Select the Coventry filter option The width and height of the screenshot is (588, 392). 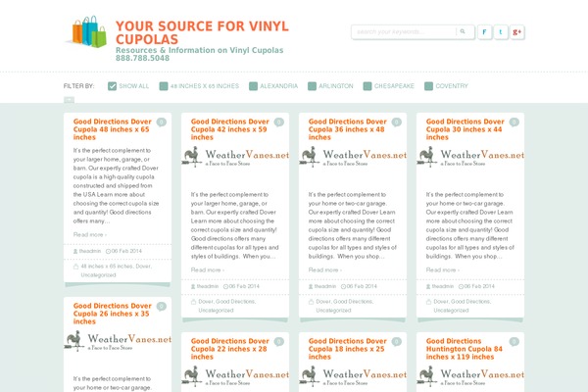446,86
